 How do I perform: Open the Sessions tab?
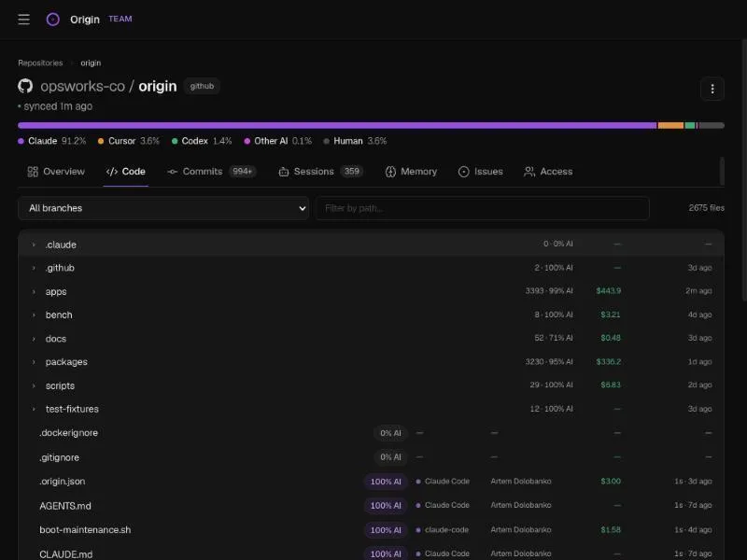[320, 172]
